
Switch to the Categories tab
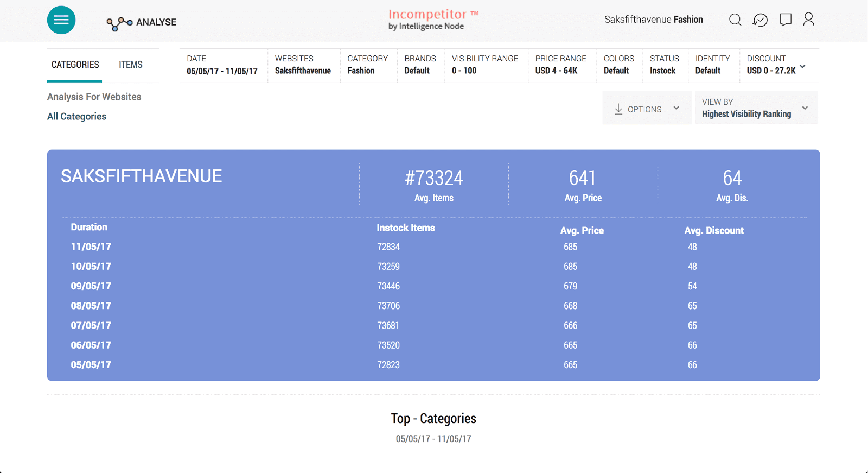[x=75, y=65]
